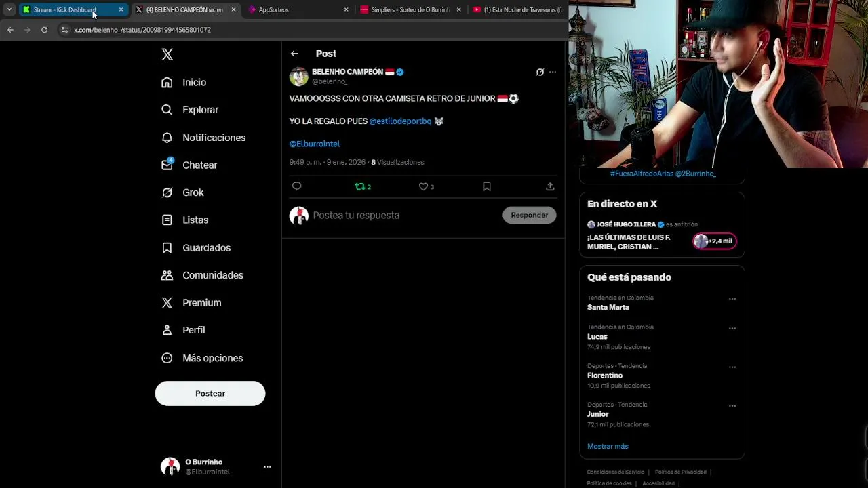Image resolution: width=868 pixels, height=488 pixels.
Task: Share the post with share icon
Action: 550,186
